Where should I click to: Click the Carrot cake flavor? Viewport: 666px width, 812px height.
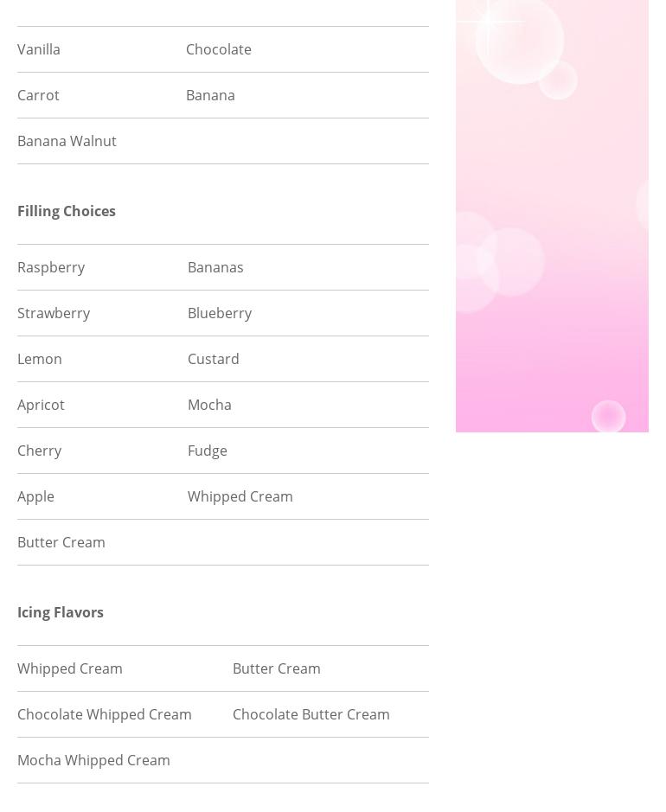pos(38,95)
